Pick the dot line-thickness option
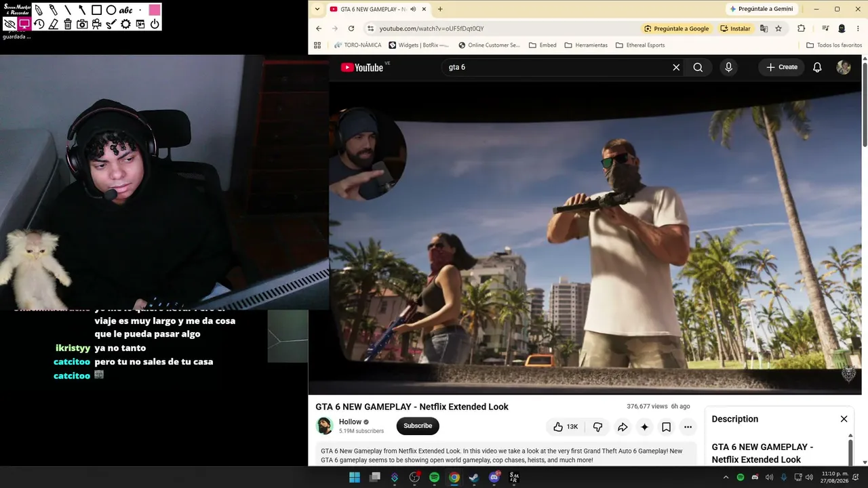Screen dimensions: 868x488 coord(140,10)
